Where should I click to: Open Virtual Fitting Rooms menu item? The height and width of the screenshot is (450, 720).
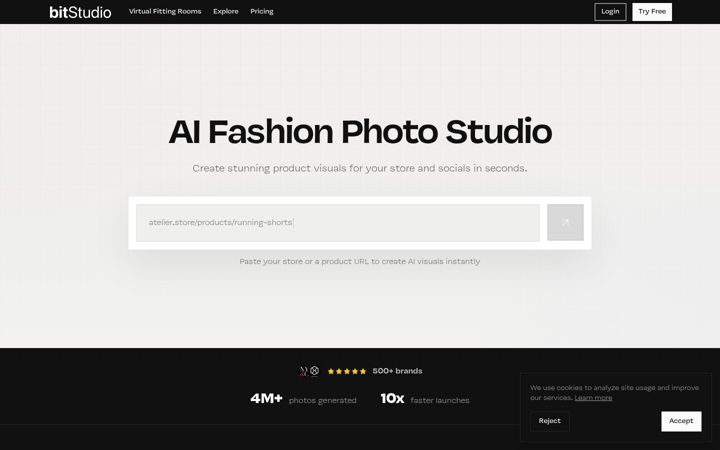pos(165,11)
